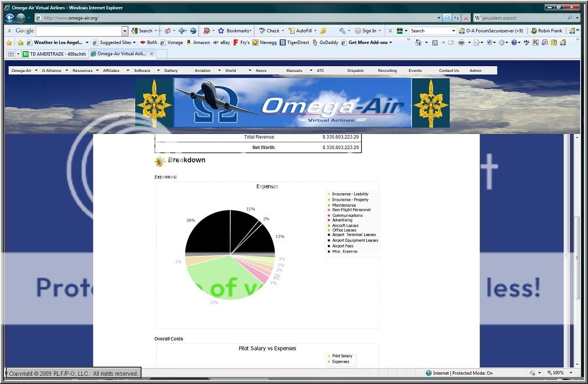Click the Home icon in command bar
This screenshot has width=588, height=384.
[418, 42]
